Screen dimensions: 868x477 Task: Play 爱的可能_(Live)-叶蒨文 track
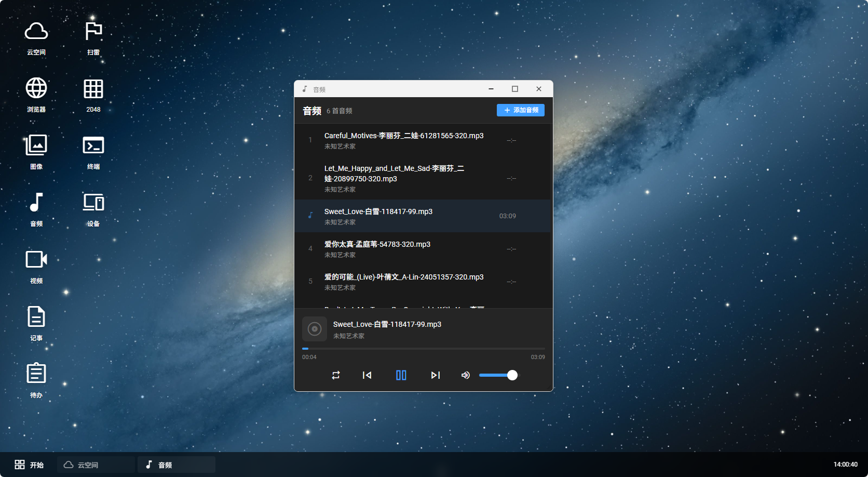coord(423,282)
